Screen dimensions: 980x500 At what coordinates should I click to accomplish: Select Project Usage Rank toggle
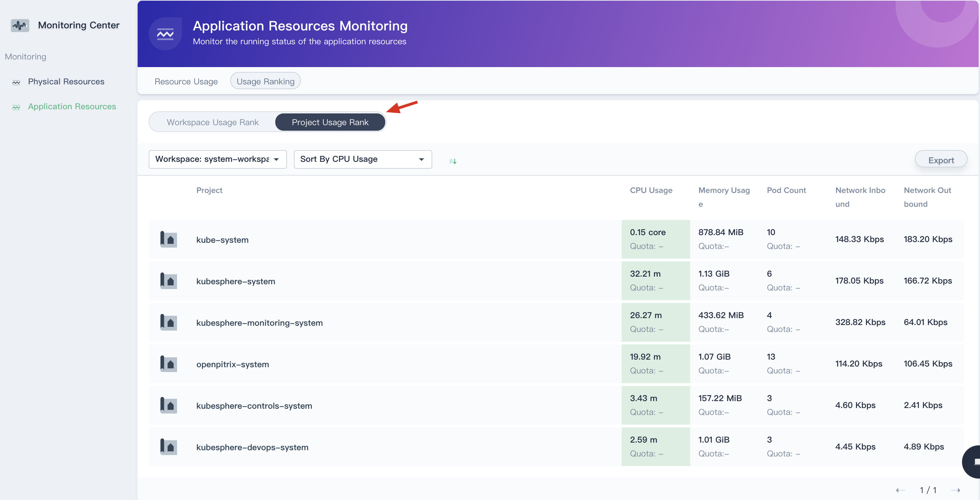click(x=330, y=122)
